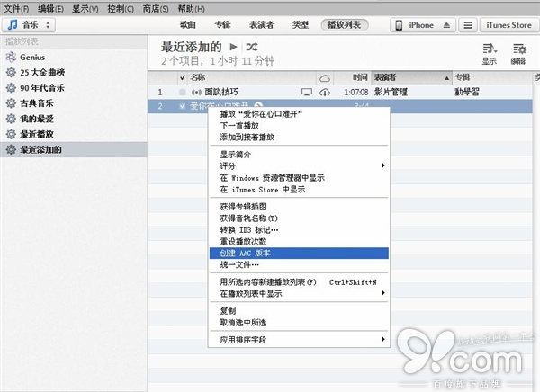Select the 25 大金曲榜 playlist
This screenshot has height=392, width=540.
pos(74,72)
